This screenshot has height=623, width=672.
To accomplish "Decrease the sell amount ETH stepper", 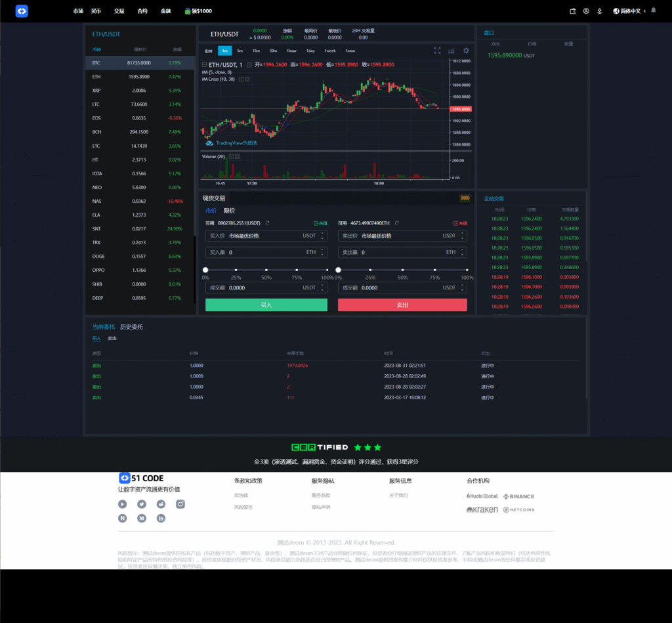I will pyautogui.click(x=463, y=255).
